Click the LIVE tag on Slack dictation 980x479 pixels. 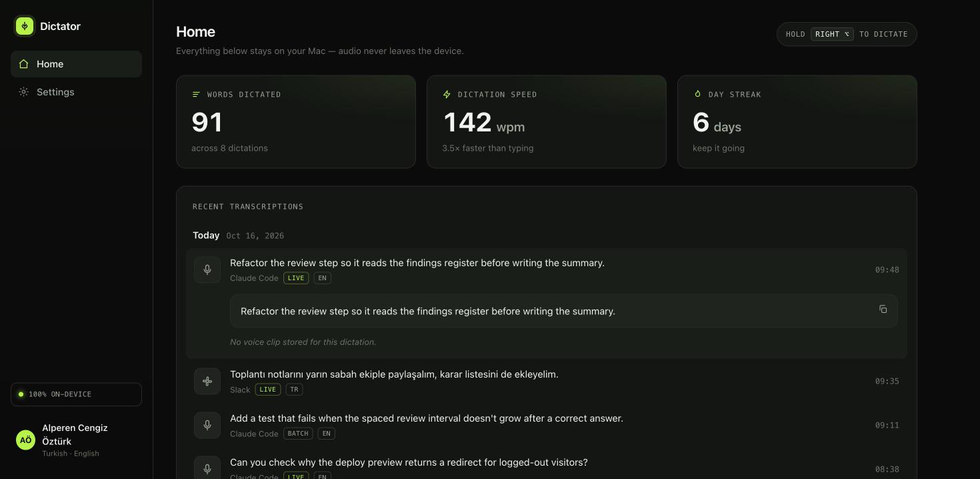click(268, 390)
